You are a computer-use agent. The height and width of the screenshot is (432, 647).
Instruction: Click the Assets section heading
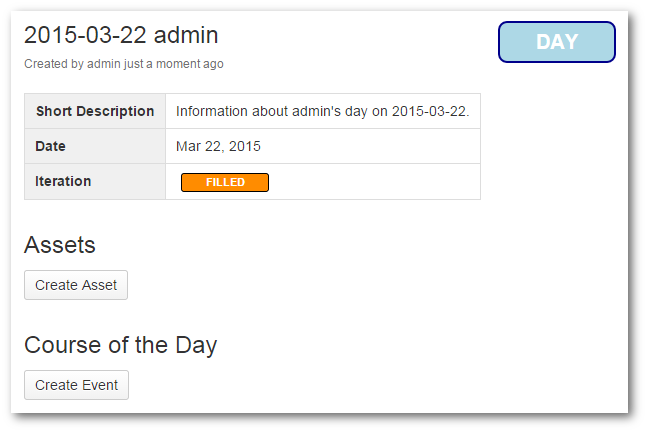pos(60,245)
